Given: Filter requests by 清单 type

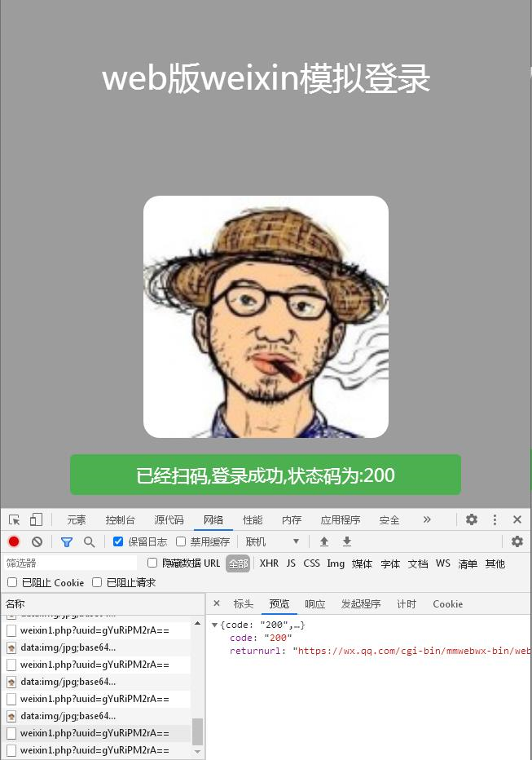Looking at the screenshot, I should click(x=468, y=563).
